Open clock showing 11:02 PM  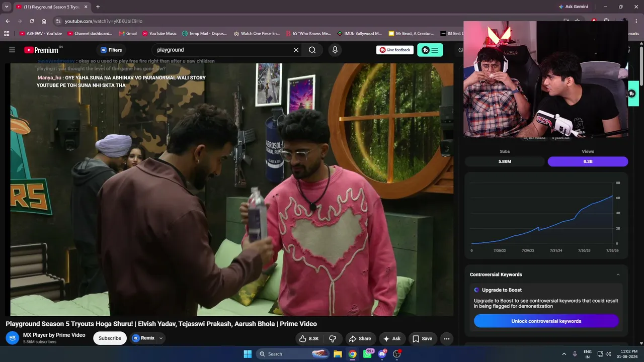point(627,354)
